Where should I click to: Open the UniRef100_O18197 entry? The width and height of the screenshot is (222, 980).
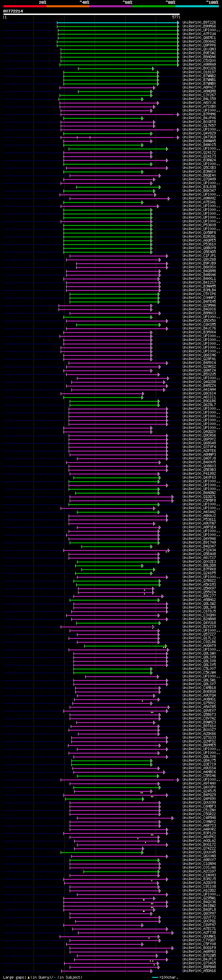(199, 72)
